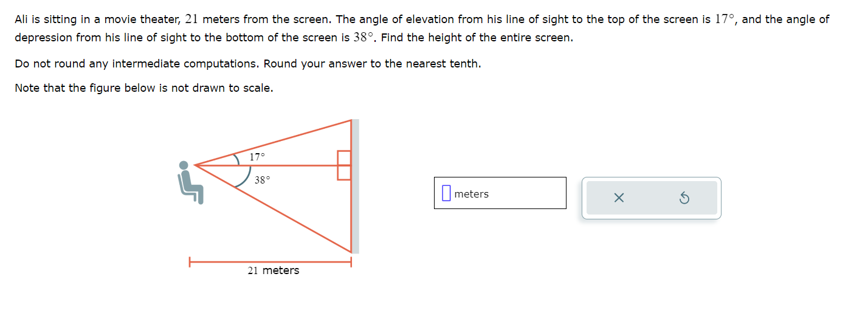Select the 17° angle label in the diagram
This screenshot has height=330, width=868.
coord(257,157)
